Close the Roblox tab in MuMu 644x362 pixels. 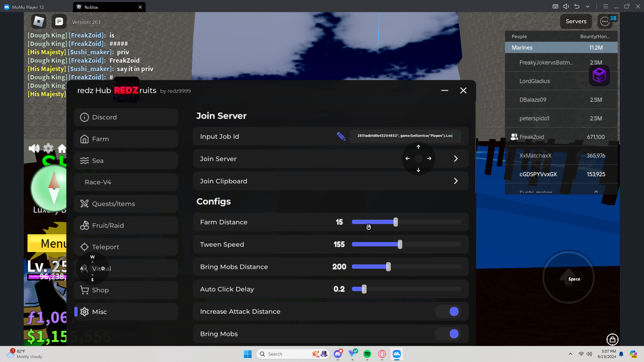pos(140,7)
